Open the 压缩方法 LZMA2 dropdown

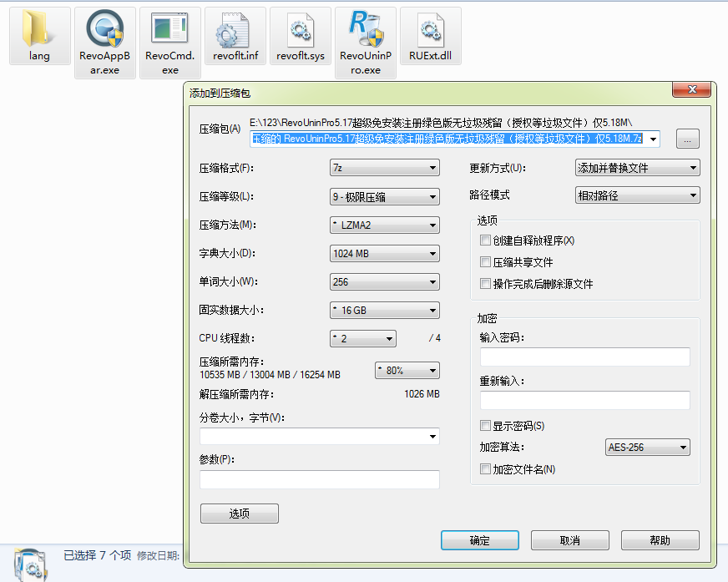pyautogui.click(x=384, y=225)
